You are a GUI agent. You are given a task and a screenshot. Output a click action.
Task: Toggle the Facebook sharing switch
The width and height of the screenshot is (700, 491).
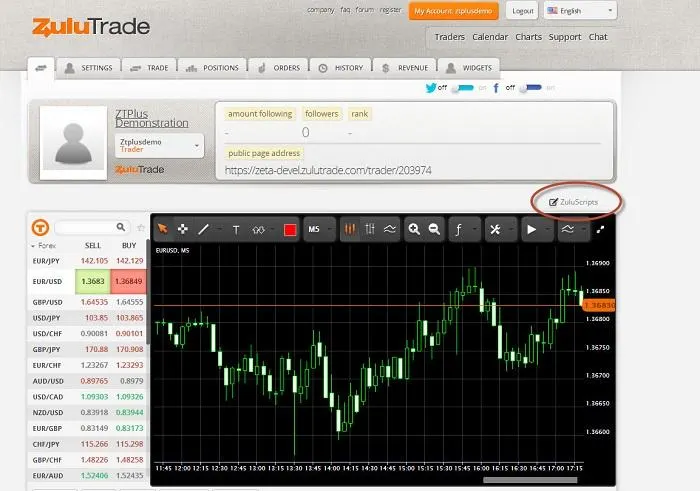pos(531,87)
